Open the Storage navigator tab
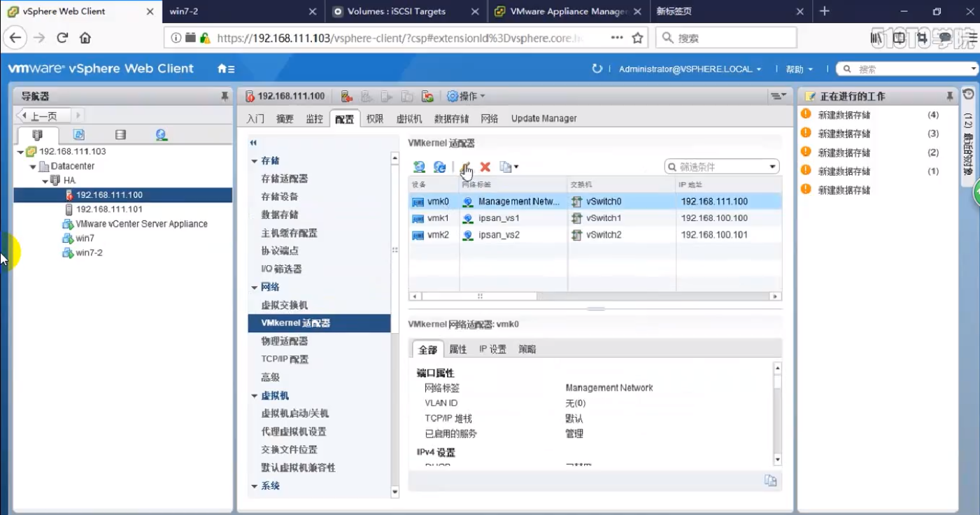980x515 pixels. coord(120,134)
